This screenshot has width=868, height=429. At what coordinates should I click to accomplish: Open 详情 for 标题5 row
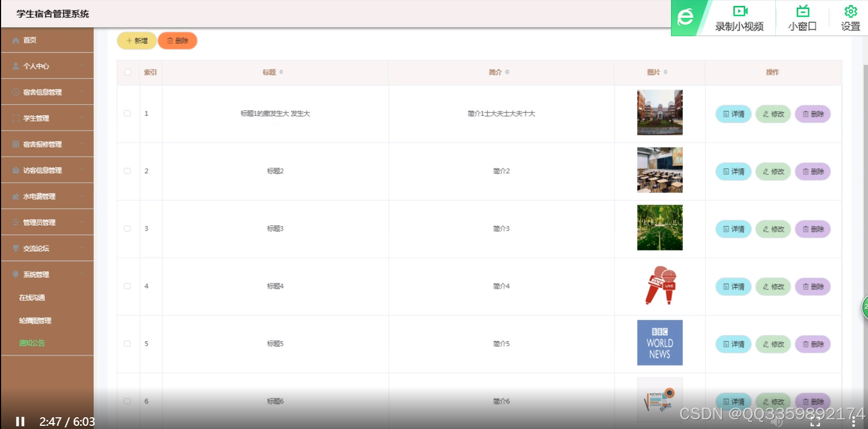click(x=733, y=344)
